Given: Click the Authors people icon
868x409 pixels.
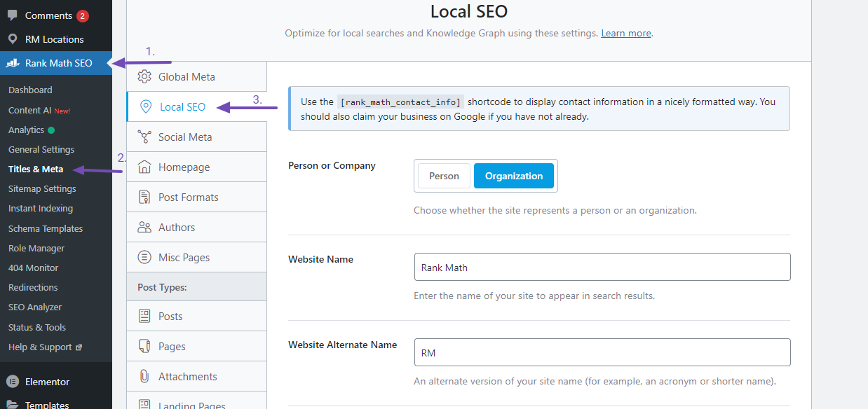Looking at the screenshot, I should 144,227.
